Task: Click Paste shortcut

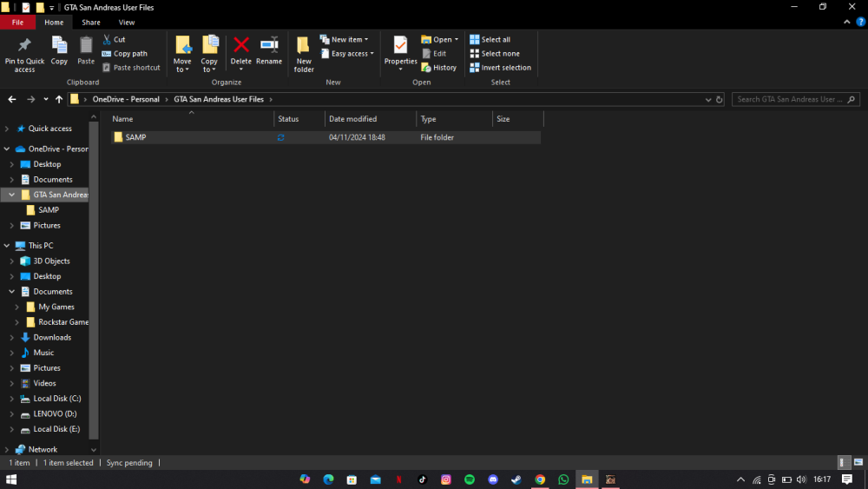Action: [x=131, y=68]
